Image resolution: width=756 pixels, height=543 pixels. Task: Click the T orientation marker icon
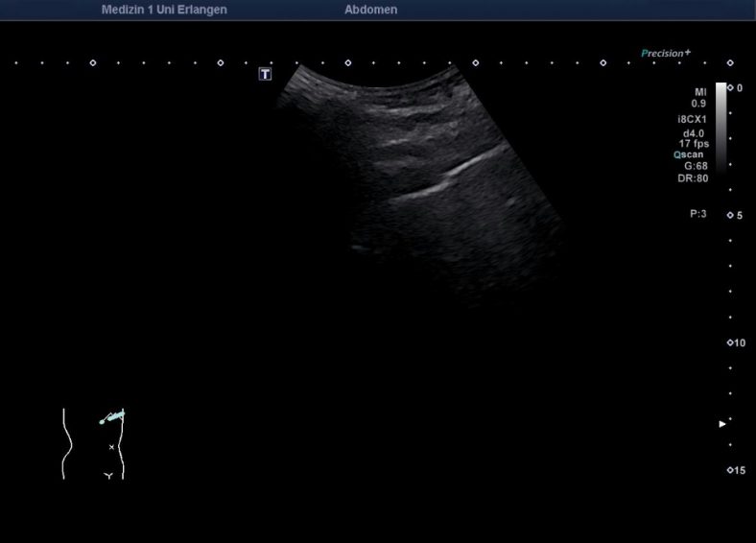[266, 74]
